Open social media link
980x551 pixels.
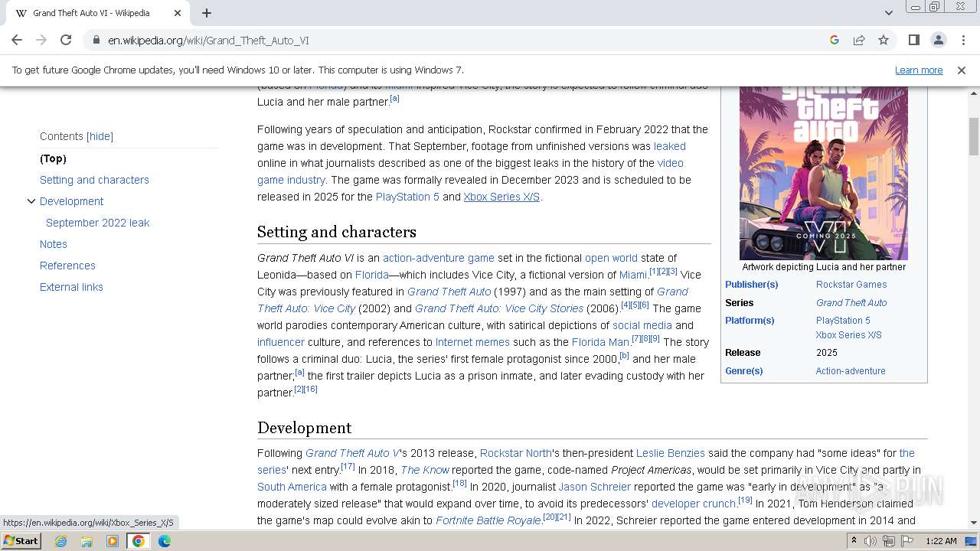click(x=642, y=325)
